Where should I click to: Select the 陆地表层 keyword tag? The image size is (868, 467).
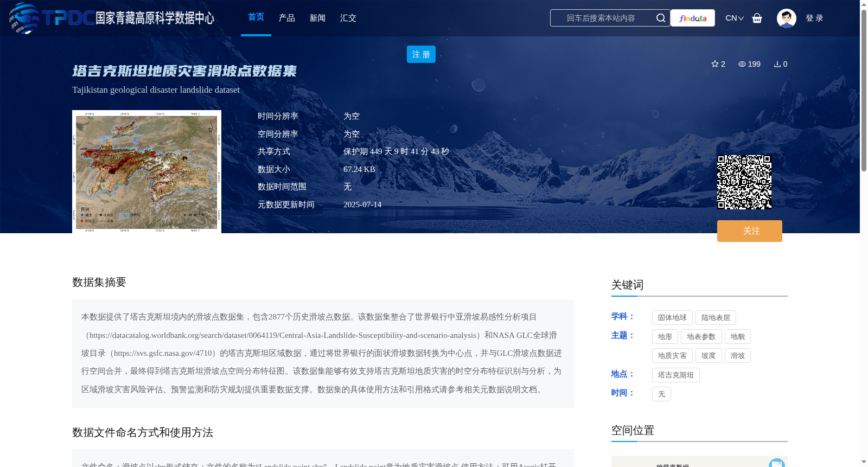coord(716,318)
